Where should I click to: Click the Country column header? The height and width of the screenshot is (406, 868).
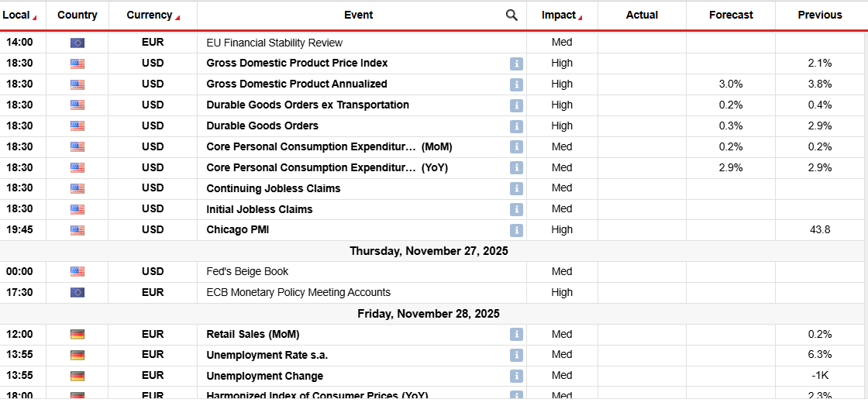pyautogui.click(x=77, y=15)
